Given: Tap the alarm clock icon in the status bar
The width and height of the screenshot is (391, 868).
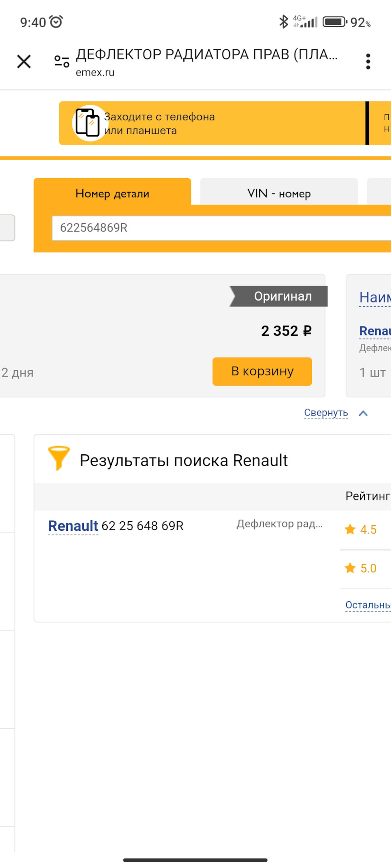Looking at the screenshot, I should [x=57, y=21].
